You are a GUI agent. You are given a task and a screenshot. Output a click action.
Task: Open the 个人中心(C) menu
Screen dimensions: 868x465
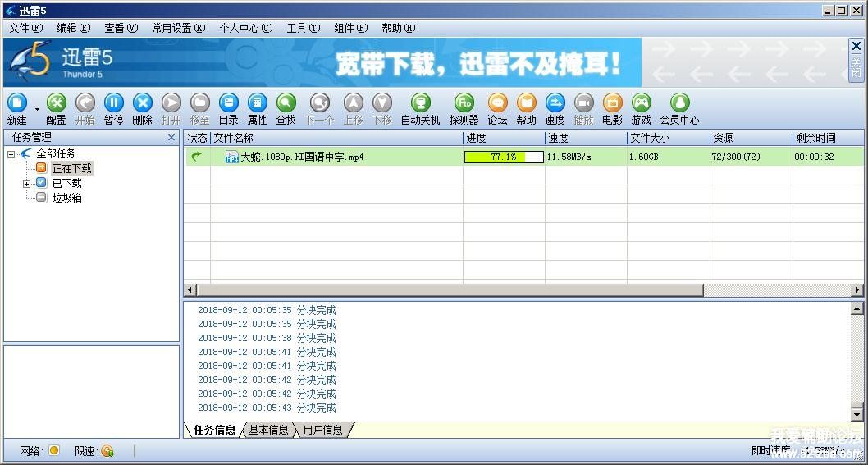[246, 28]
